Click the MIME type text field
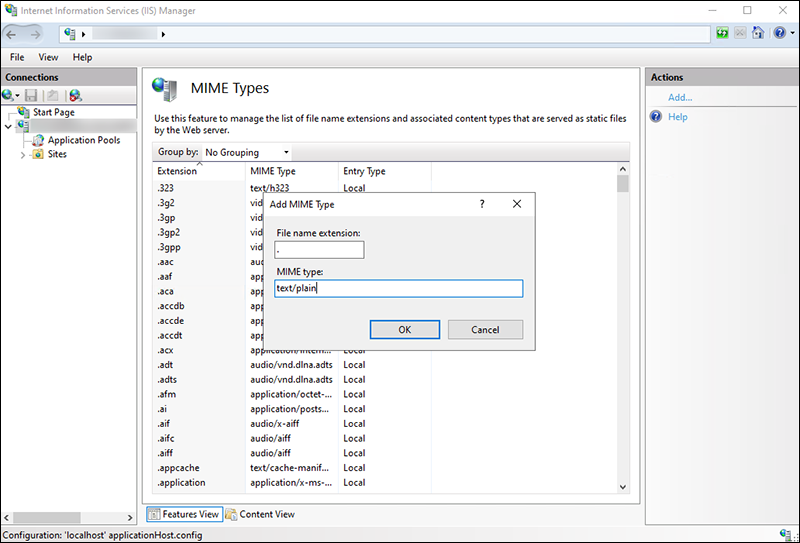This screenshot has width=800, height=543. (x=398, y=288)
